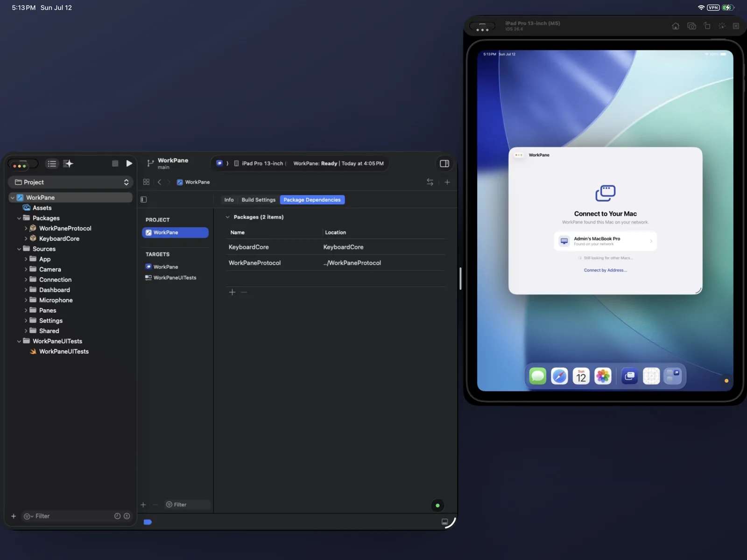Image resolution: width=747 pixels, height=560 pixels.
Task: Select the Panes folder
Action: coord(47,310)
